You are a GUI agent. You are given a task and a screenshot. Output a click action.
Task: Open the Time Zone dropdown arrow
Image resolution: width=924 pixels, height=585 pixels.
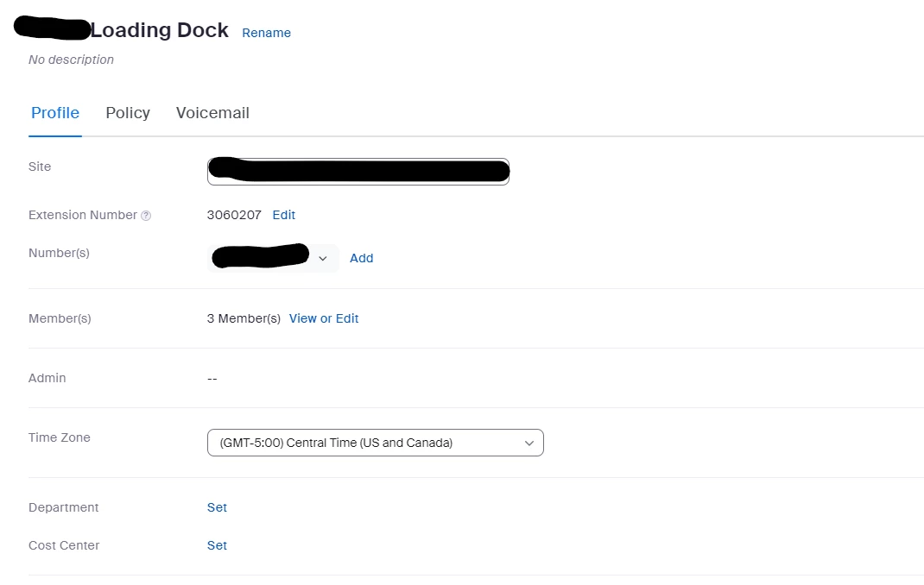point(529,443)
